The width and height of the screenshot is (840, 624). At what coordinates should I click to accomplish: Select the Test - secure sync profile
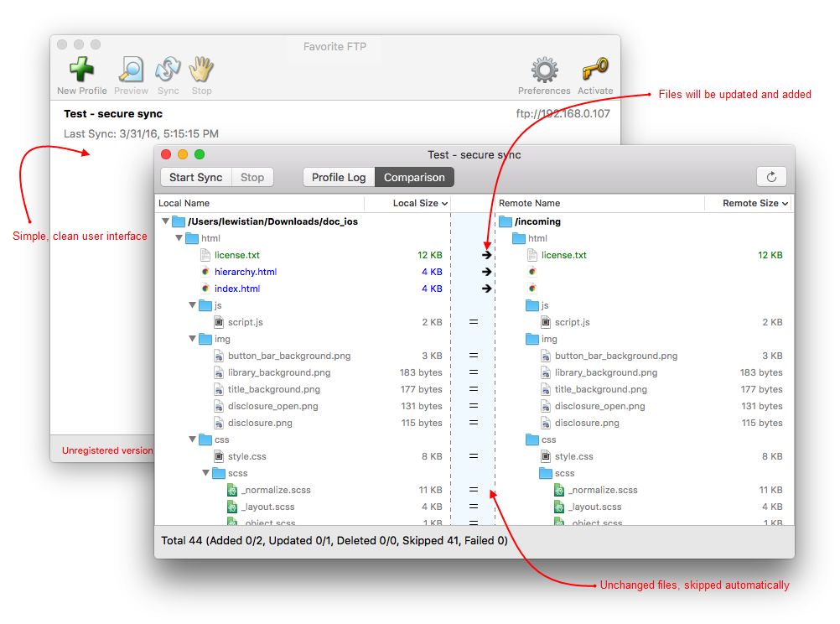113,114
